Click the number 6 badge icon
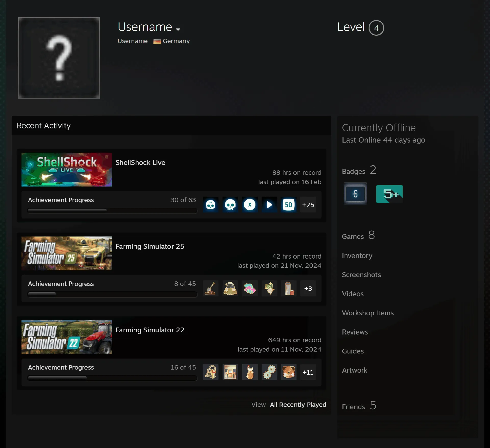The width and height of the screenshot is (490, 448). click(x=355, y=194)
